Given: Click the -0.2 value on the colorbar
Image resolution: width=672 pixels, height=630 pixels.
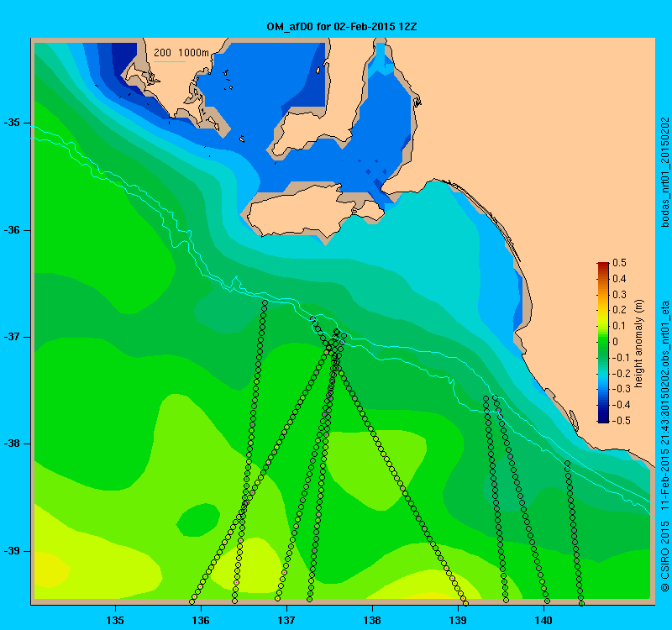Looking at the screenshot, I should [620, 373].
